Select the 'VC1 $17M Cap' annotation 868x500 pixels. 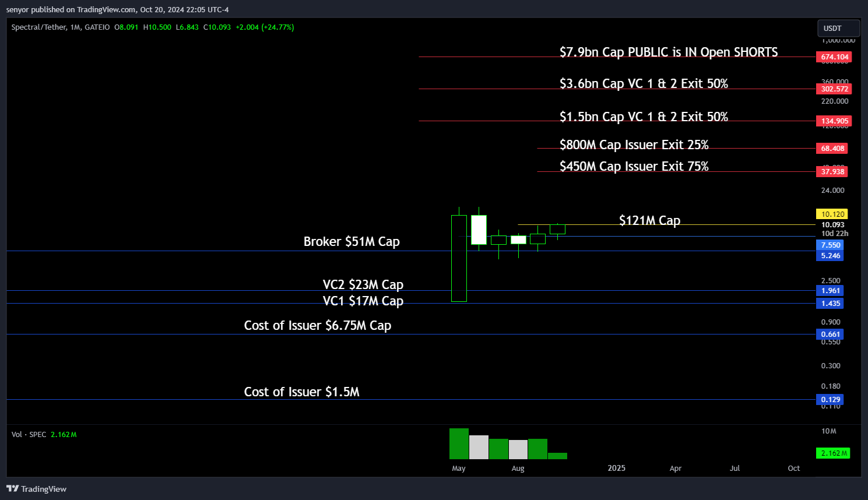coord(363,301)
